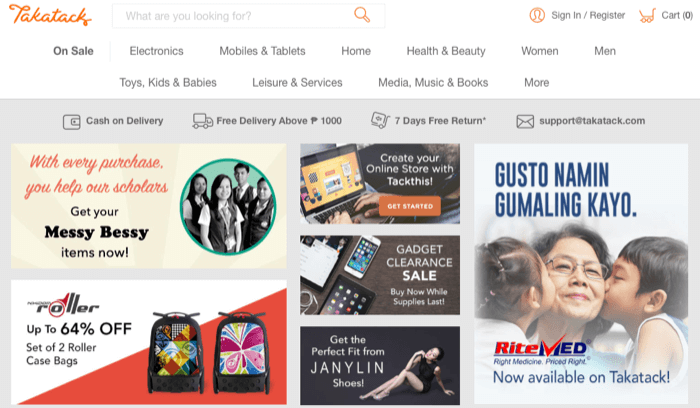Click the Sign In / Register link
The width and height of the screenshot is (700, 408).
tap(588, 15)
